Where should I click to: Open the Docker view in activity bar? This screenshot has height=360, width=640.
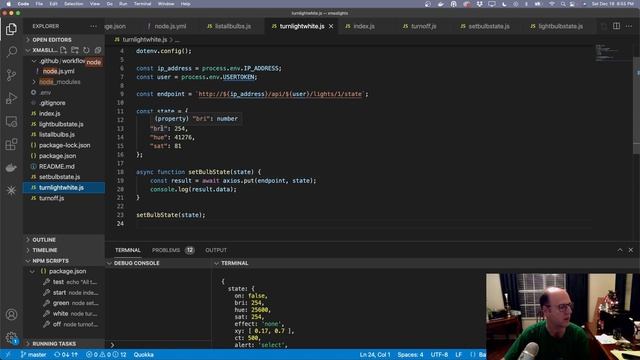click(x=11, y=167)
